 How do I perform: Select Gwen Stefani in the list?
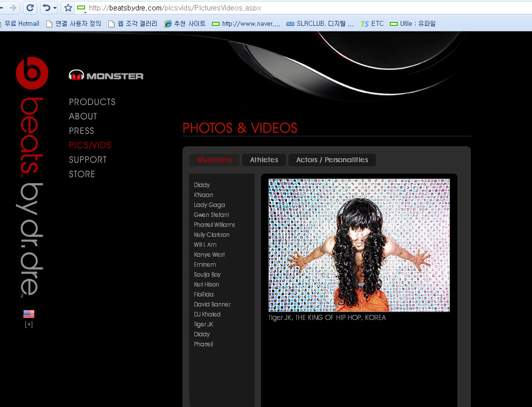211,215
